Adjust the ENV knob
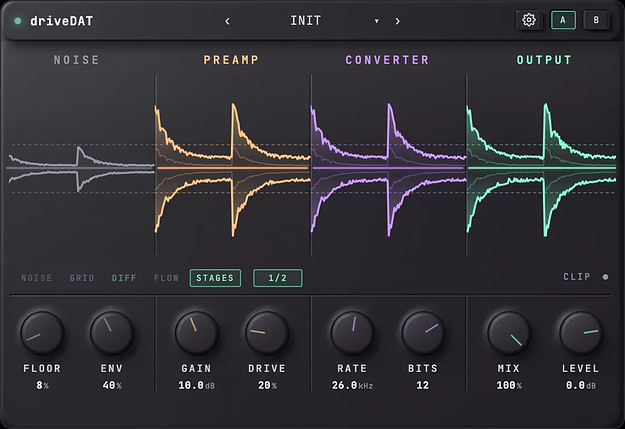Screen dimensions: 625x429 (x=112, y=333)
